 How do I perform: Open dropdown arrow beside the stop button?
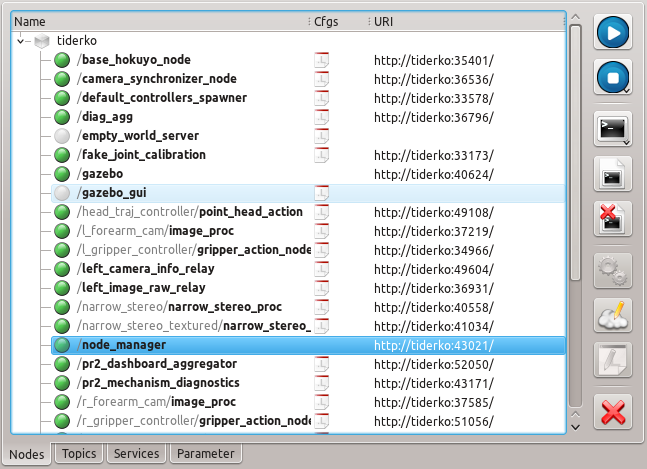tap(625, 91)
